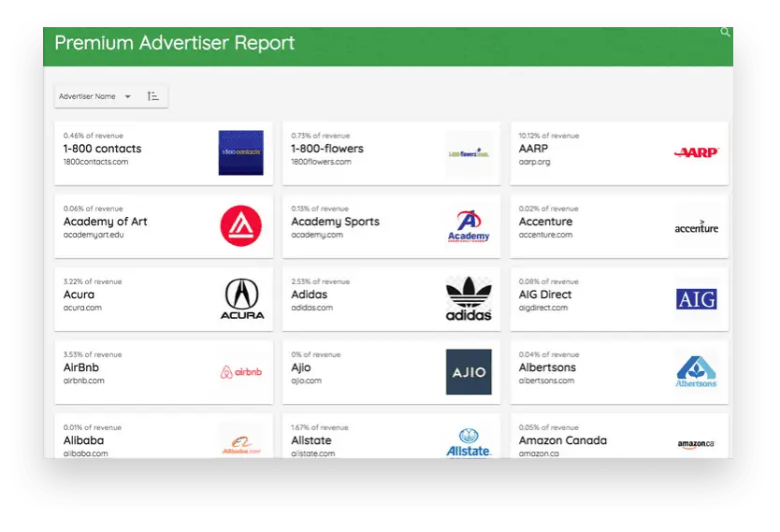This screenshot has width=780, height=532.
Task: Click the academyart.edu domain text
Action: point(94,235)
